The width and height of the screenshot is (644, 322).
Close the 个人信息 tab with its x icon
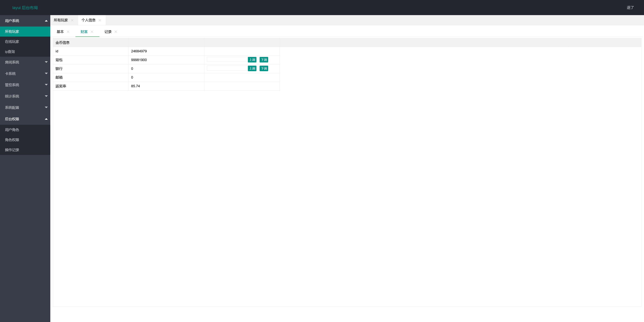tap(100, 20)
